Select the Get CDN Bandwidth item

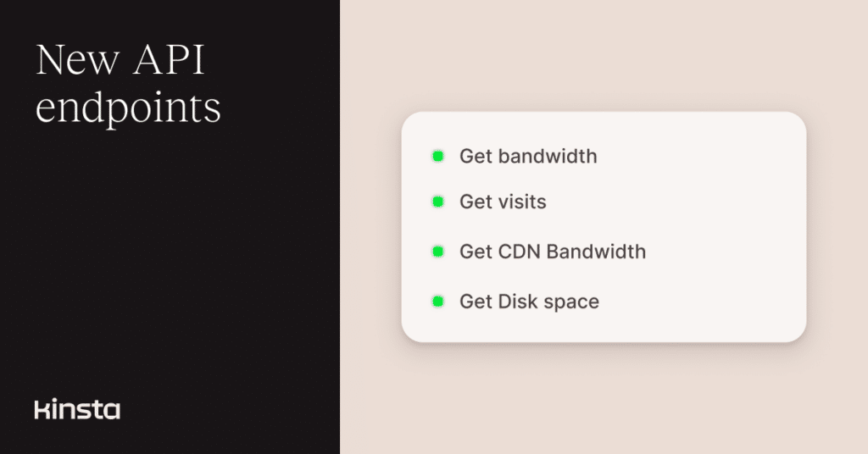[x=553, y=252]
